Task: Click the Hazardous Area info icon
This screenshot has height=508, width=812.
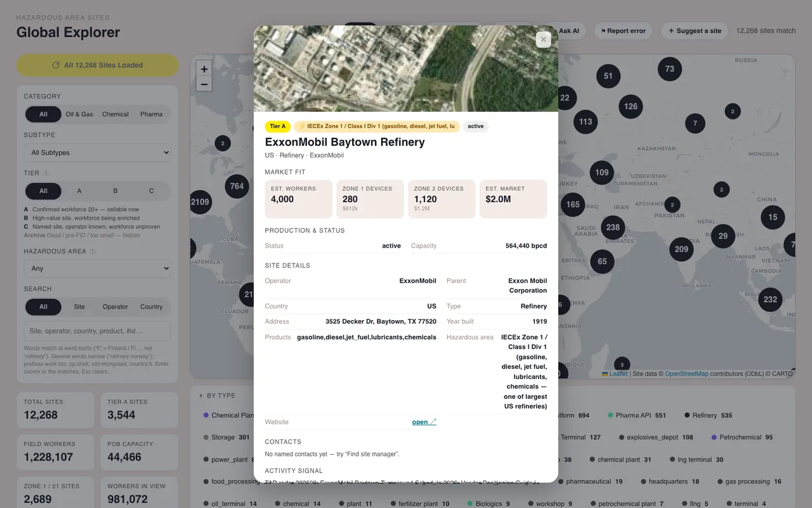Action: coord(93,251)
